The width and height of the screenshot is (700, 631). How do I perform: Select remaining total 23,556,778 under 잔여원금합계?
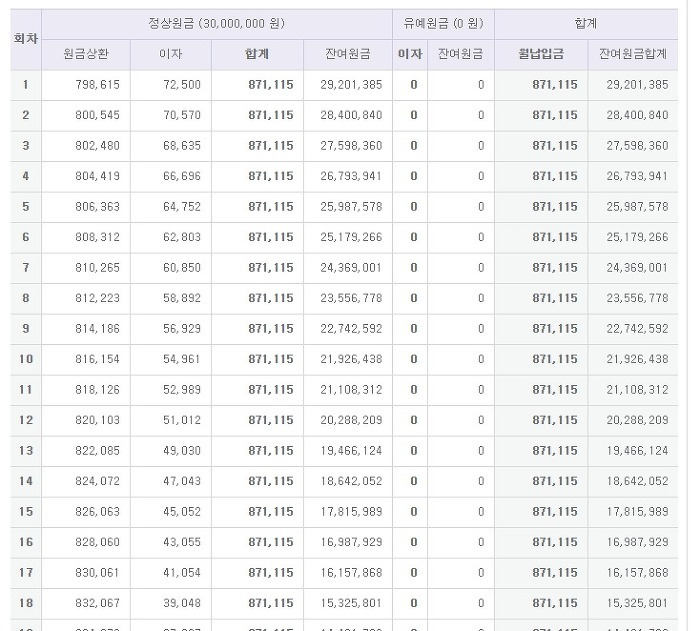pyautogui.click(x=637, y=298)
